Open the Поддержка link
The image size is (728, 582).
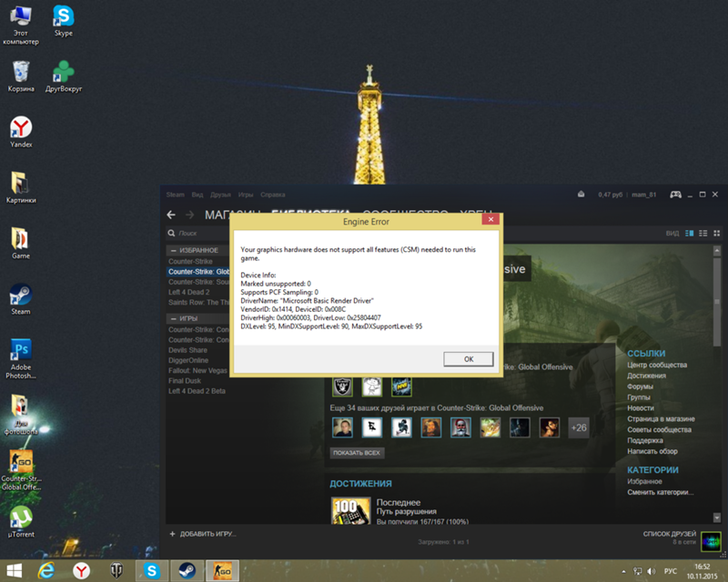click(645, 440)
